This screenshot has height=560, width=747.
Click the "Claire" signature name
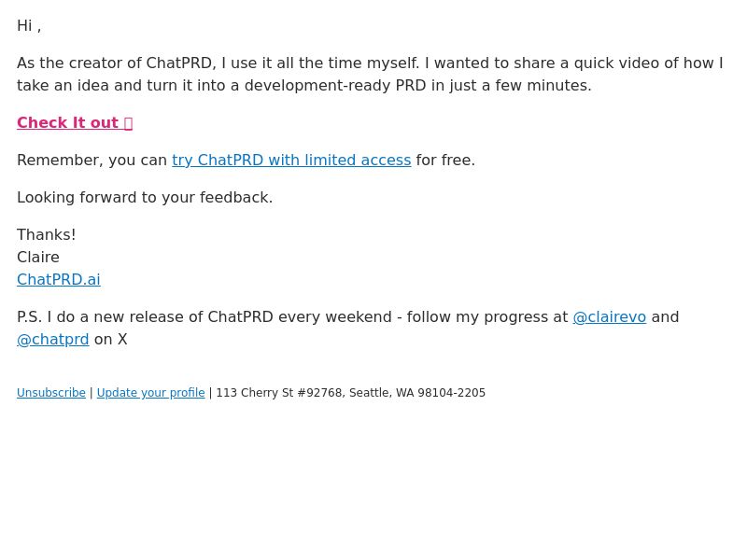pos(38,257)
